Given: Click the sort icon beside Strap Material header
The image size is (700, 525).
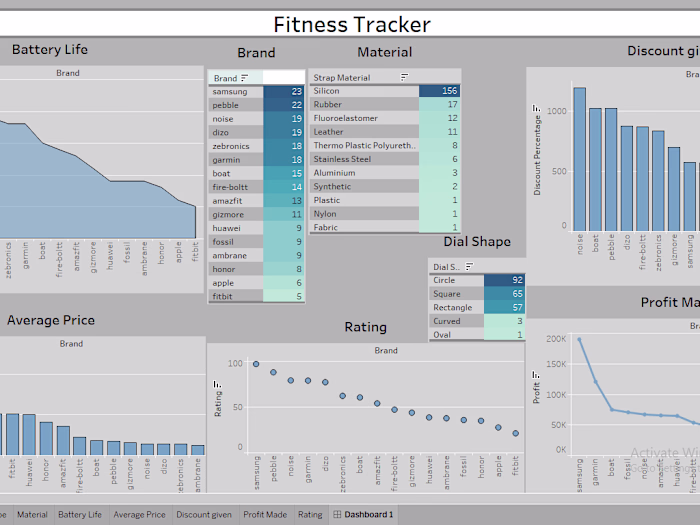Looking at the screenshot, I should (404, 77).
